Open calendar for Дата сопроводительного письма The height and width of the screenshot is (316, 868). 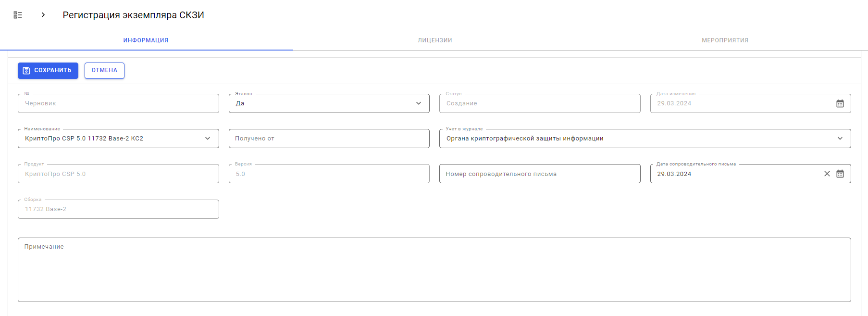pos(840,174)
